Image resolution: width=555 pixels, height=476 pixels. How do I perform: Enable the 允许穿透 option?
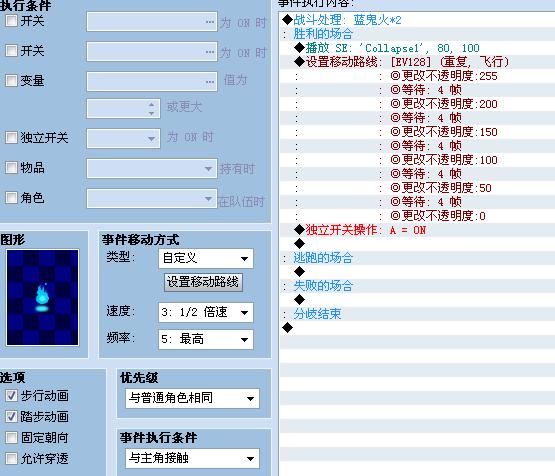(11, 459)
